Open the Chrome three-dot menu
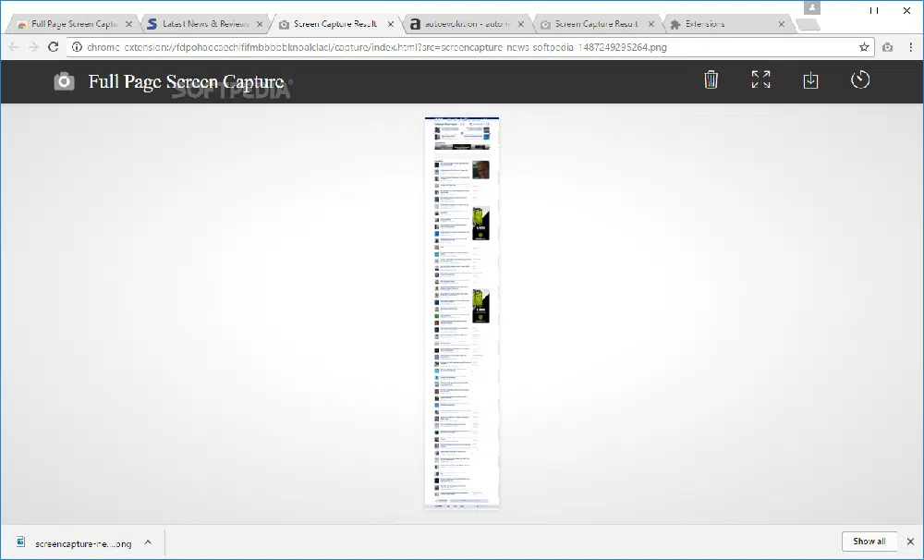 pos(909,47)
